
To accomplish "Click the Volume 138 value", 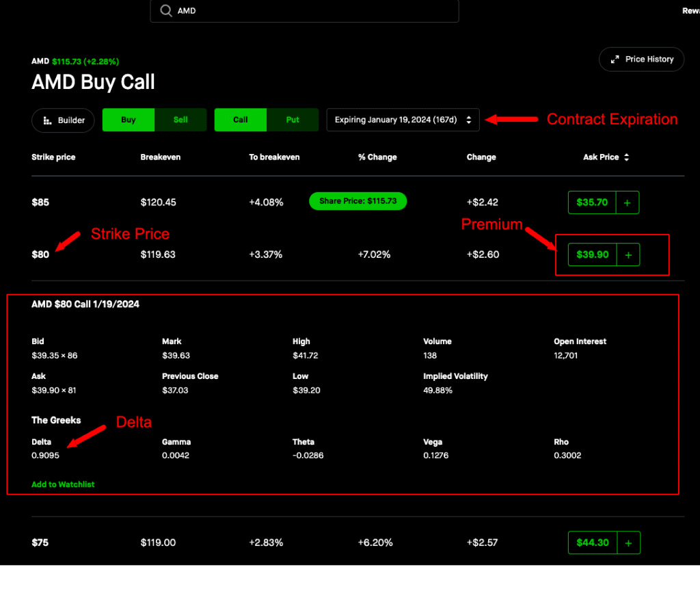I will [430, 356].
